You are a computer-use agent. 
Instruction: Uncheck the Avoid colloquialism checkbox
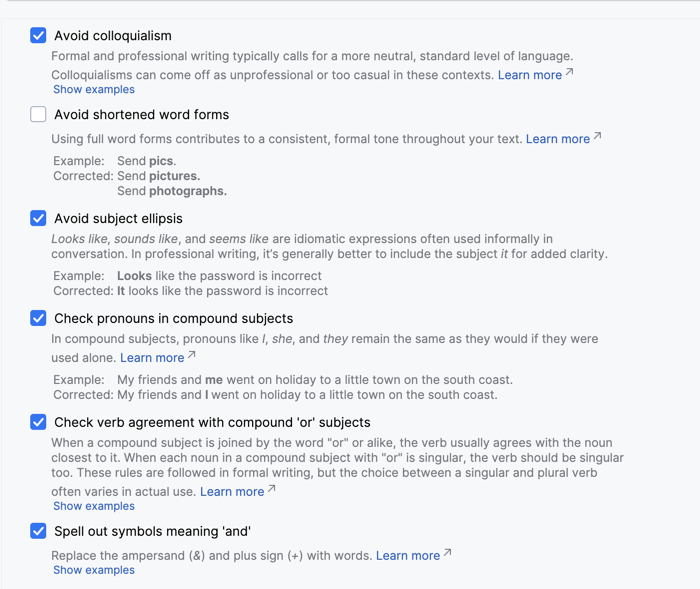tap(38, 35)
